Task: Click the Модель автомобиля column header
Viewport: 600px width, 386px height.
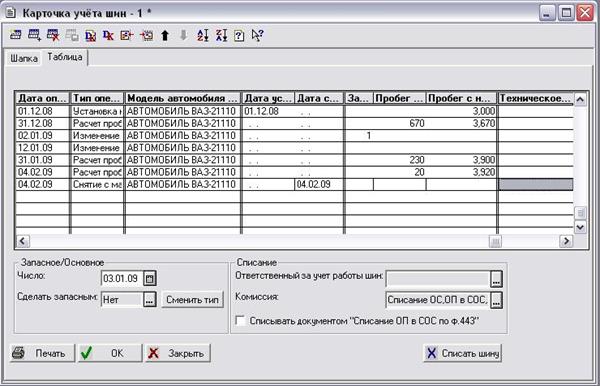Action: (183, 98)
